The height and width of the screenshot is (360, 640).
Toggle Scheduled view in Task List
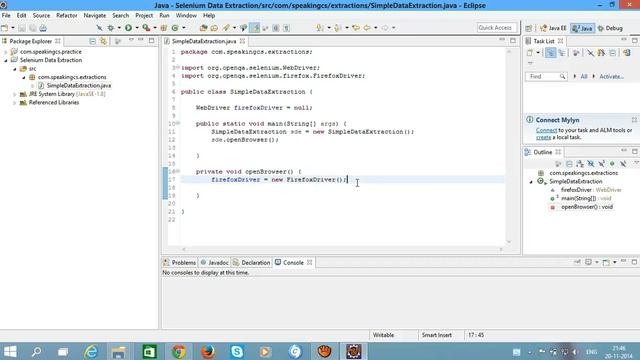(562, 53)
